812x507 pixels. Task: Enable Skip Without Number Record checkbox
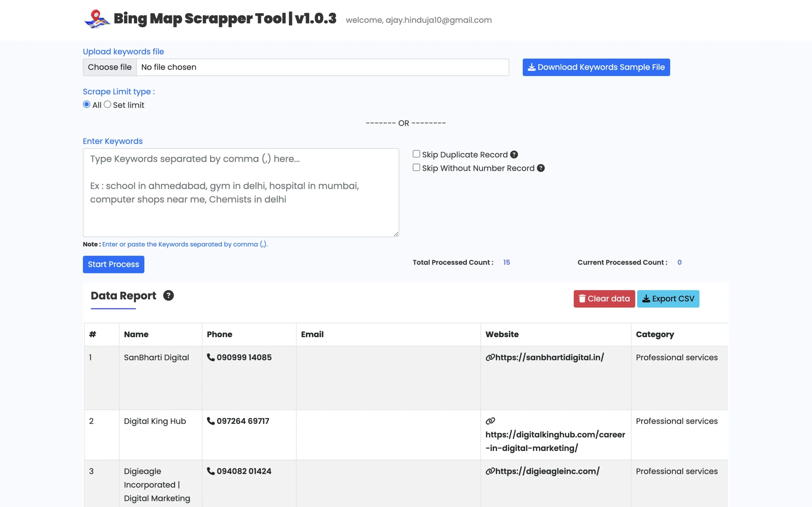coord(416,168)
